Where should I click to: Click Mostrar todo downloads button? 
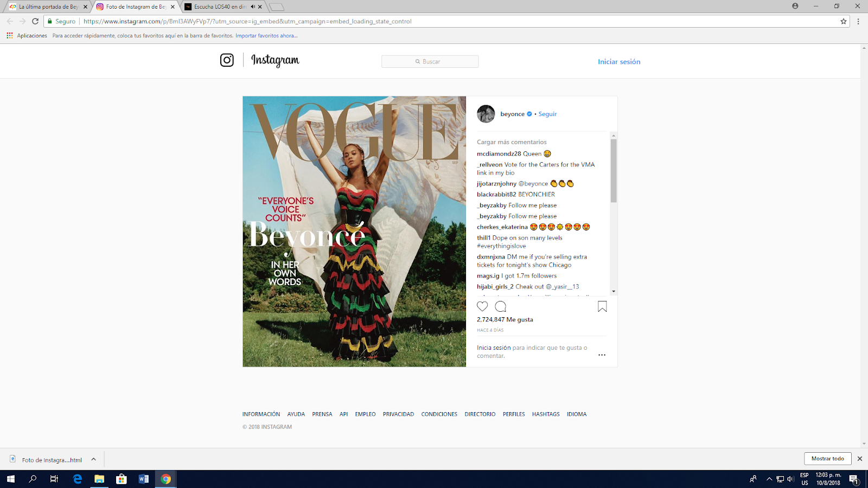tap(828, 459)
